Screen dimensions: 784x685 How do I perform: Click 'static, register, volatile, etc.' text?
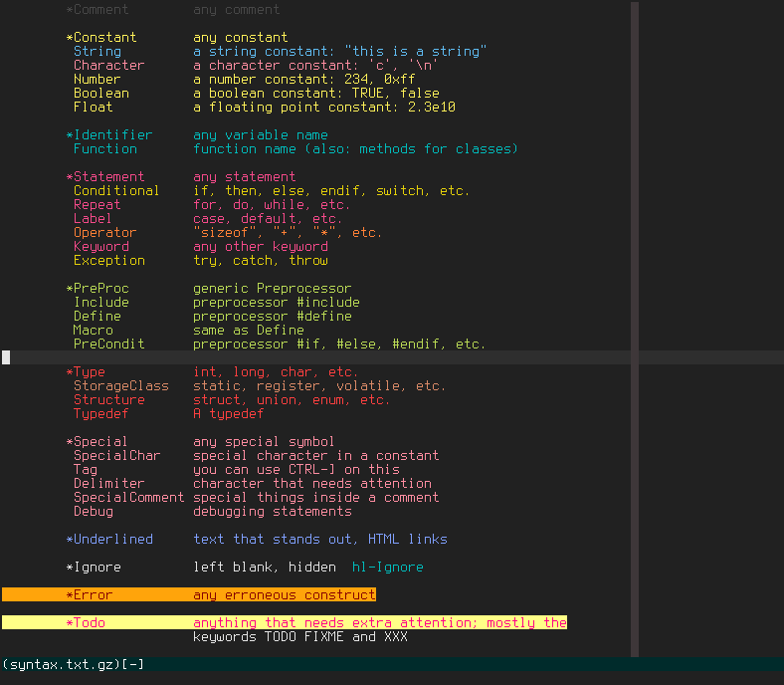point(319,386)
